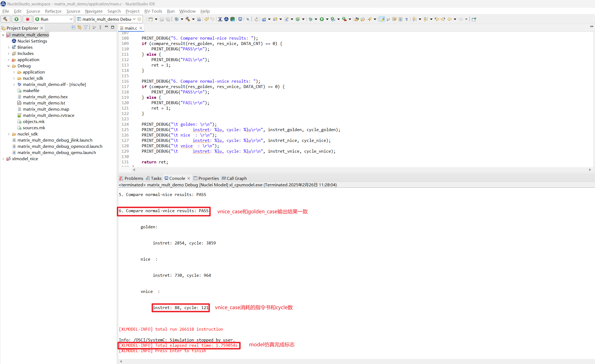Click the Next Annotation arrow icon

point(414,19)
